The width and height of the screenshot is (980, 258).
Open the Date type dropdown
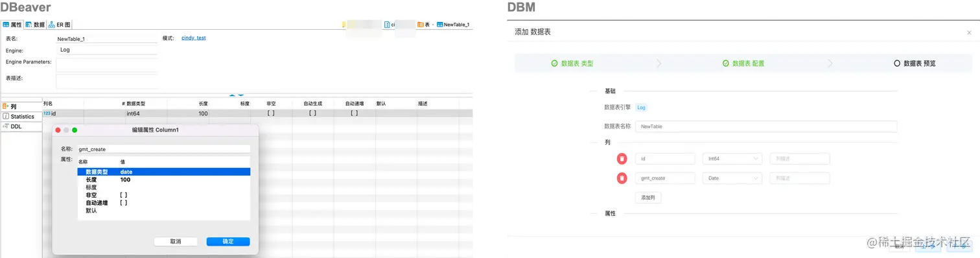(x=732, y=178)
